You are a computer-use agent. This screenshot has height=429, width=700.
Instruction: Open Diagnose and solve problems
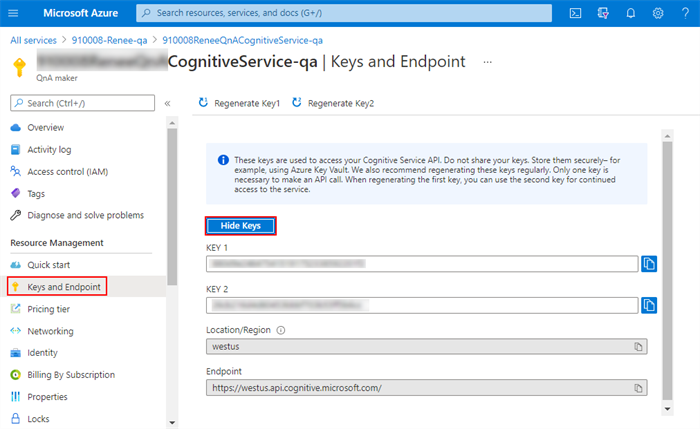point(87,215)
